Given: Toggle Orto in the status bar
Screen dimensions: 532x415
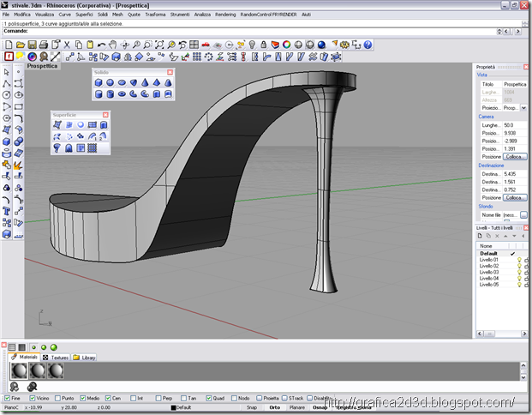Looking at the screenshot, I should point(274,407).
